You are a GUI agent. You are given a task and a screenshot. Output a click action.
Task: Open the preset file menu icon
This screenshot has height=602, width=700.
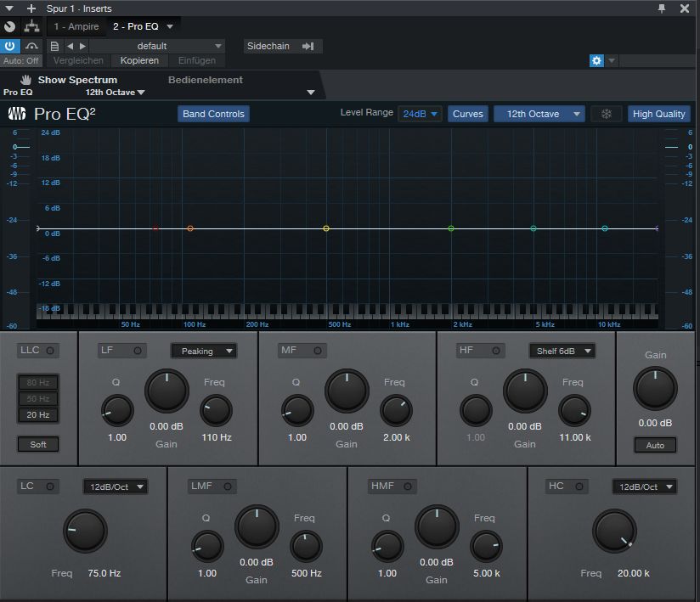[54, 46]
